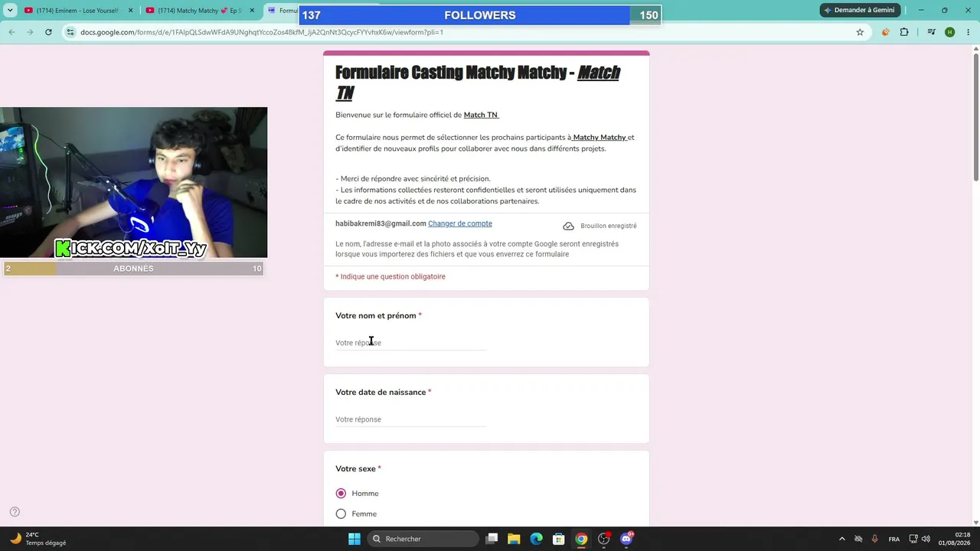Open the Matchy Matchy link in the description
The height and width of the screenshot is (551, 980).
click(x=599, y=138)
